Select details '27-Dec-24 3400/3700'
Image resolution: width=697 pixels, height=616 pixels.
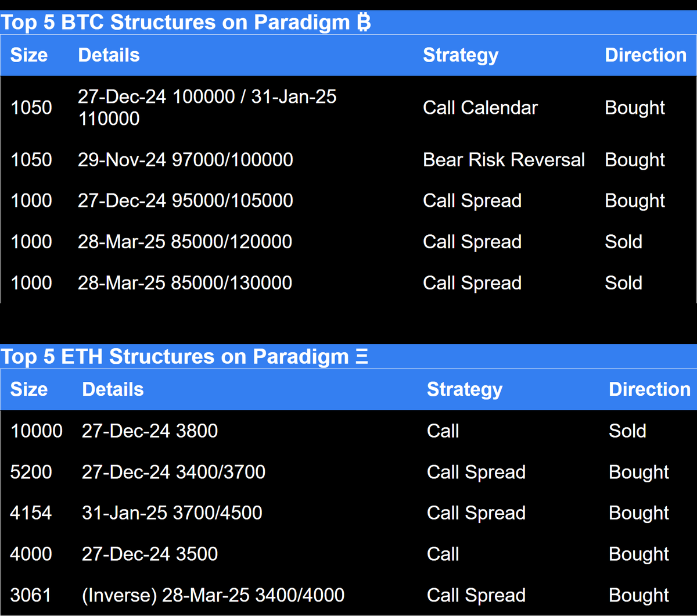(174, 472)
